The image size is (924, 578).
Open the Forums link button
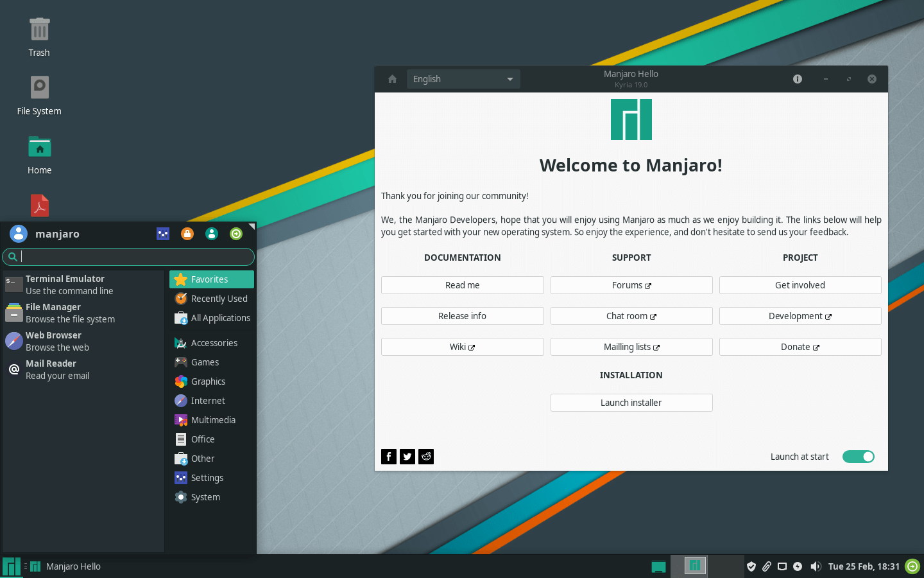coord(631,285)
